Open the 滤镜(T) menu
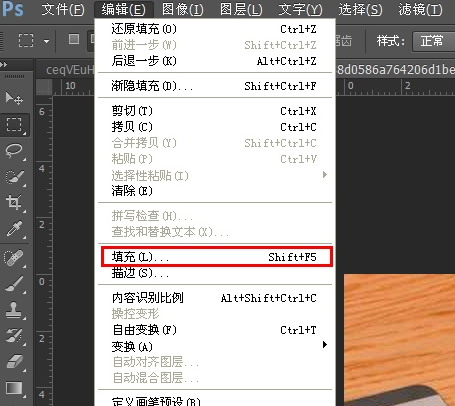The image size is (455, 406). point(420,9)
